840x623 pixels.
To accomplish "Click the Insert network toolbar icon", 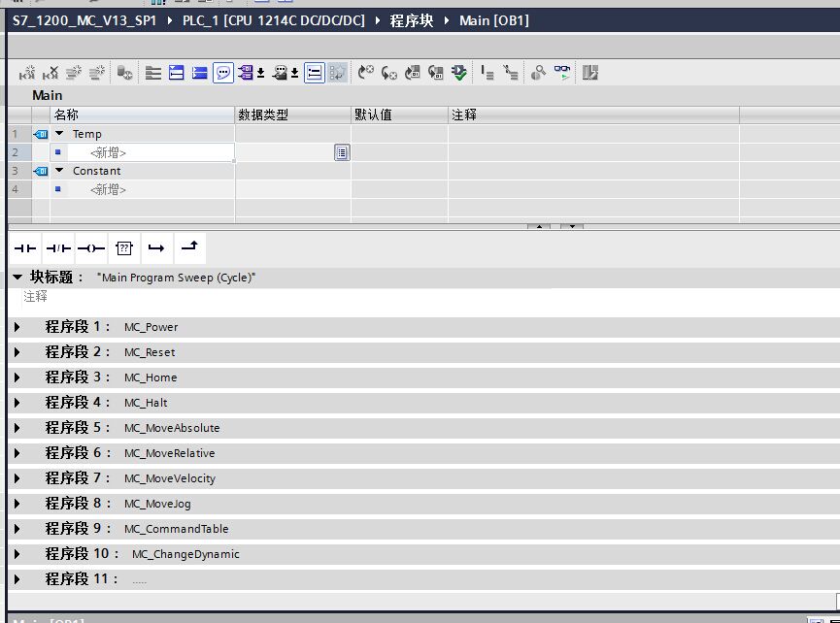I will coord(27,72).
